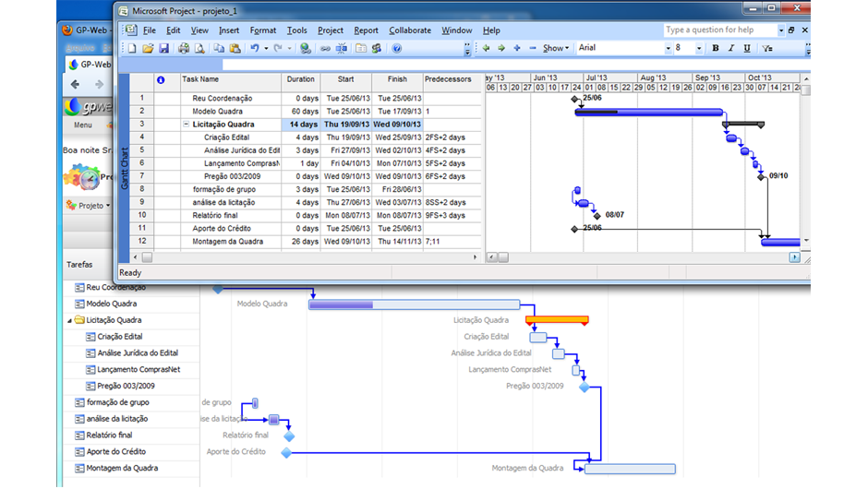The height and width of the screenshot is (489, 868).
Task: Assign Resources using people icon
Action: 377,49
